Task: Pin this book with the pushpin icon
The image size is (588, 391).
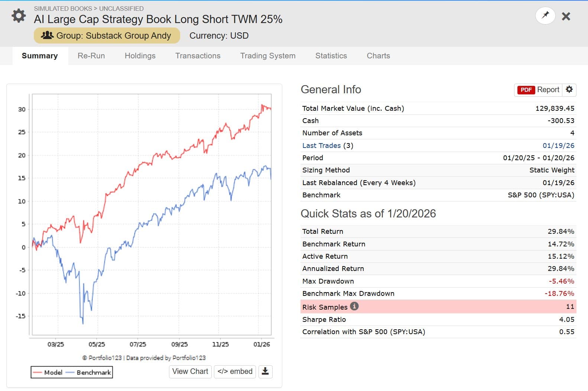Action: 545,16
